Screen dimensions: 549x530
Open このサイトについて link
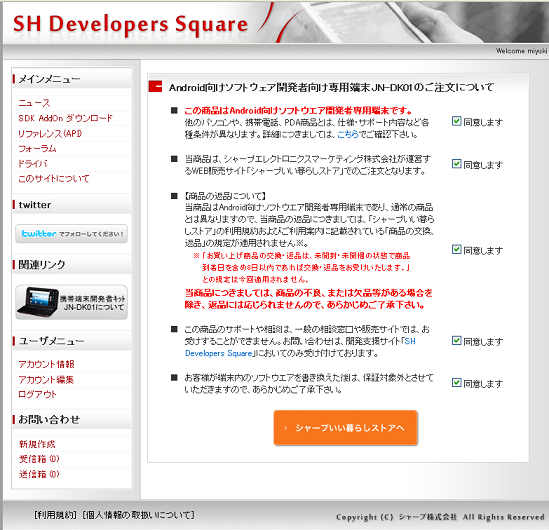point(54,179)
